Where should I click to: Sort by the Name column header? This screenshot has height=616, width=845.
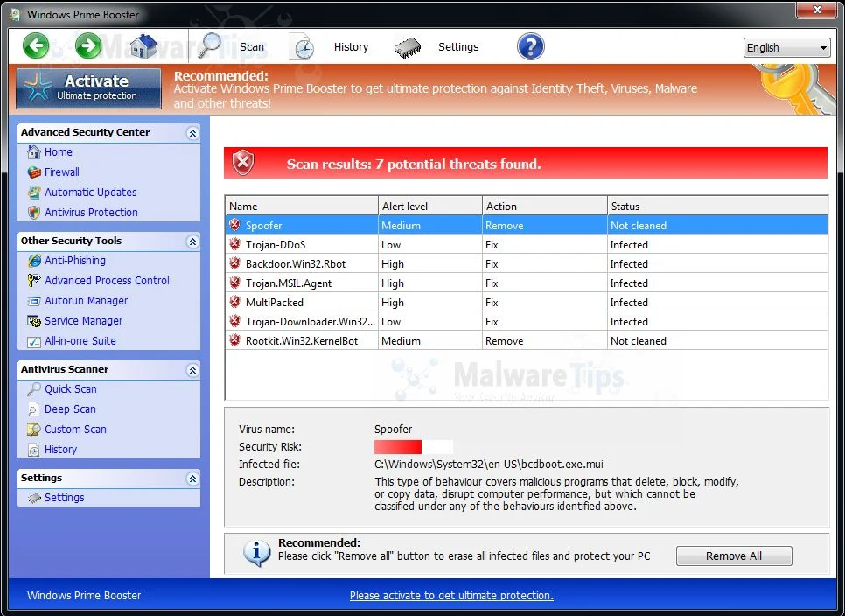point(302,206)
